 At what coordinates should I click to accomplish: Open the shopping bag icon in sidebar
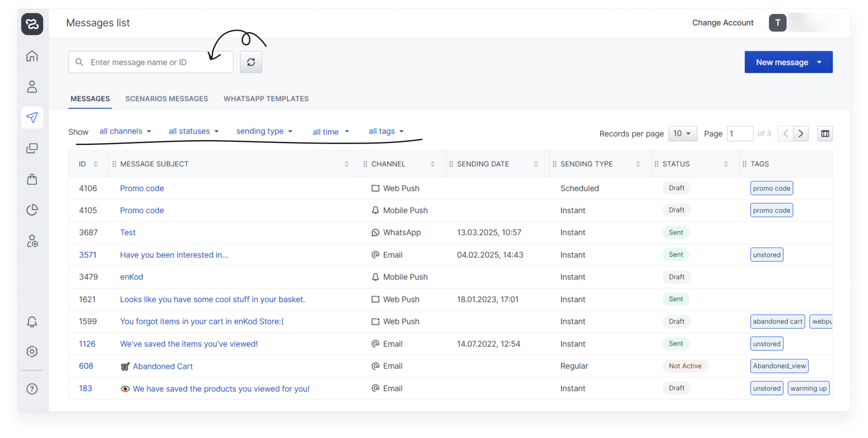pyautogui.click(x=32, y=179)
